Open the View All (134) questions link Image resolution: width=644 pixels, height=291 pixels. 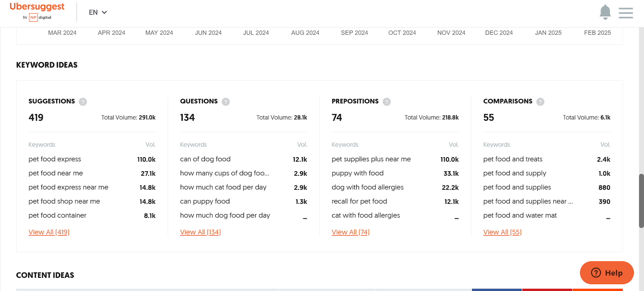(x=200, y=232)
